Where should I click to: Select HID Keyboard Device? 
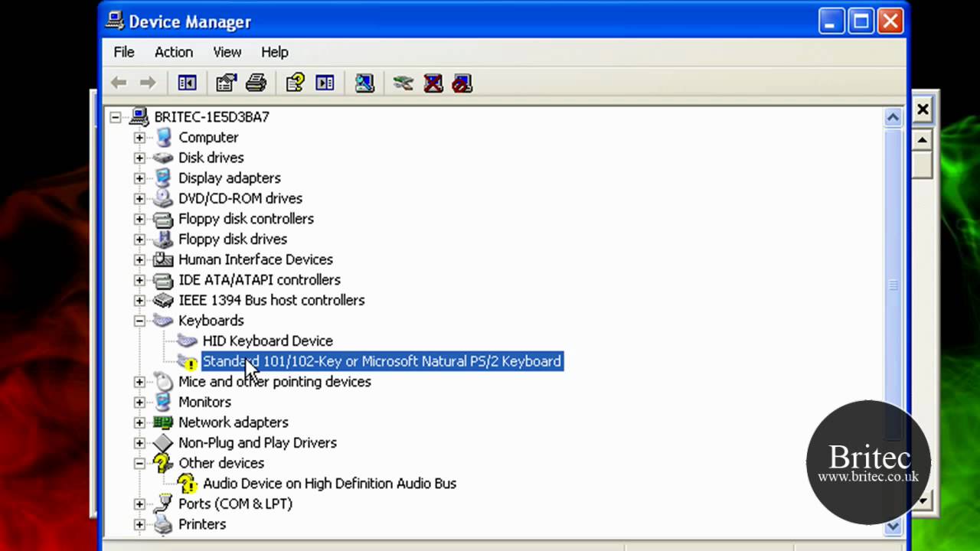click(267, 341)
